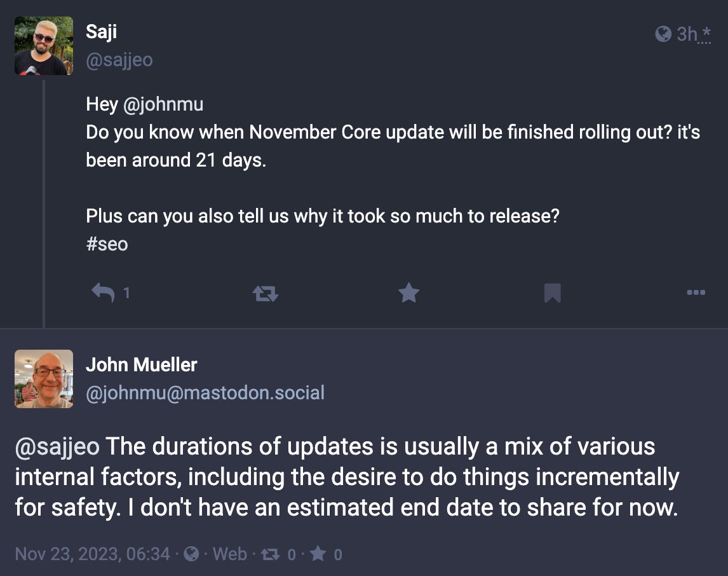
Task: Expand John Mueller's full profile by clicking his avatar
Action: pos(43,379)
